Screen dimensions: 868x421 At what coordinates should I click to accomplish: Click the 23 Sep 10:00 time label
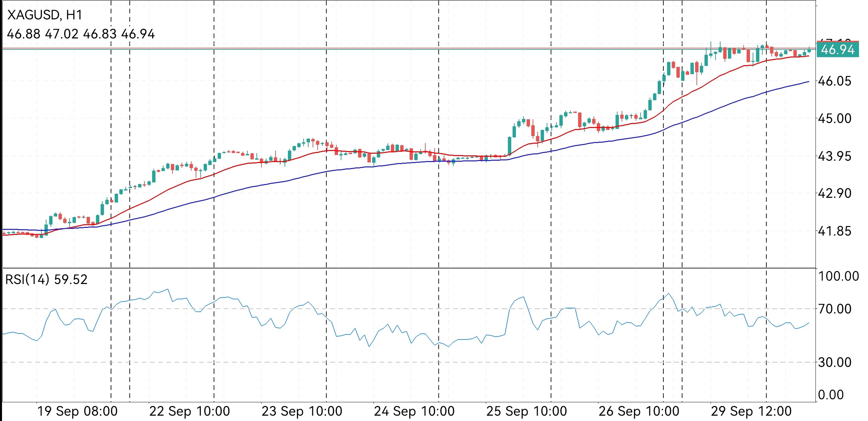click(x=302, y=412)
